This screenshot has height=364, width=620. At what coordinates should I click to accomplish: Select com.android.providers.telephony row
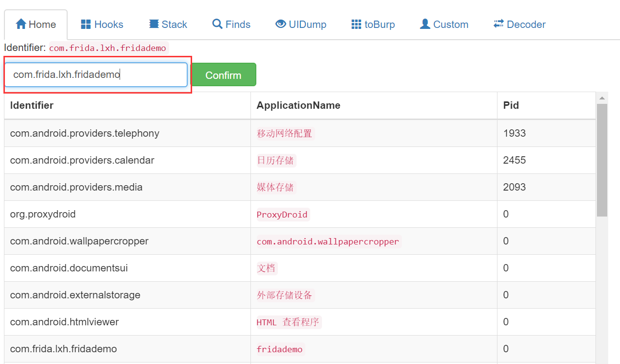click(300, 133)
